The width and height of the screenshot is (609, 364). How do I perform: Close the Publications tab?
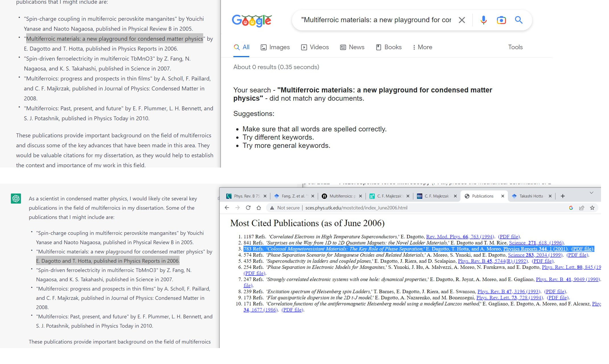point(503,196)
